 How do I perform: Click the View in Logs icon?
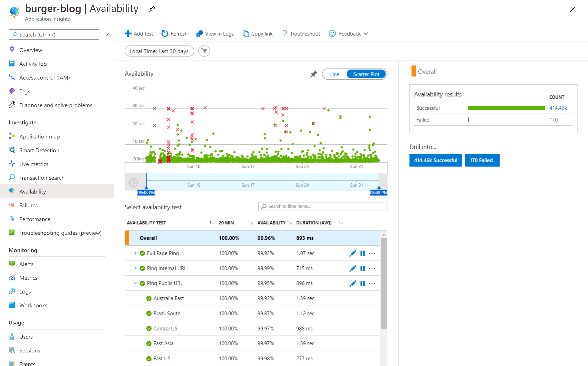pyautogui.click(x=199, y=34)
